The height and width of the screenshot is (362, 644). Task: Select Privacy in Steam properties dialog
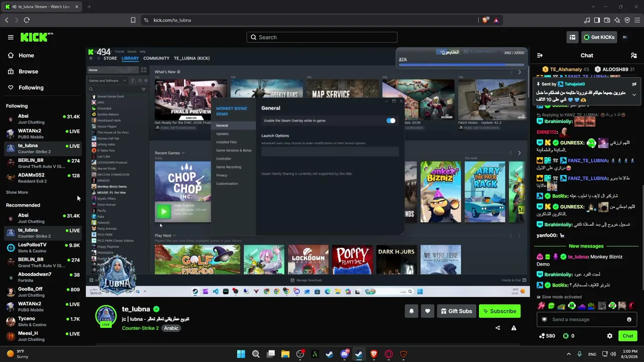[222, 175]
